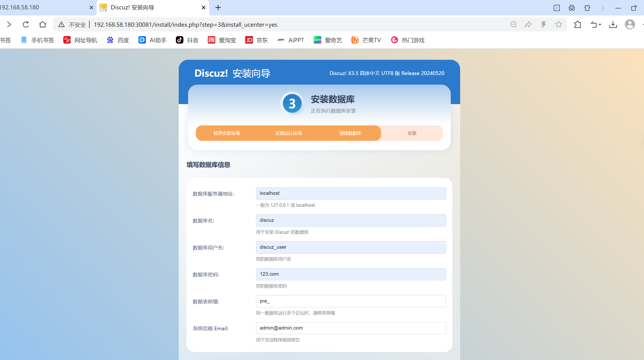Click the incognito glasses icon in title bar

[x=572, y=8]
